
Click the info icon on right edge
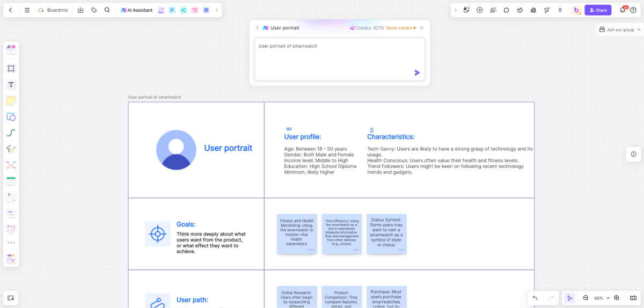[633, 154]
